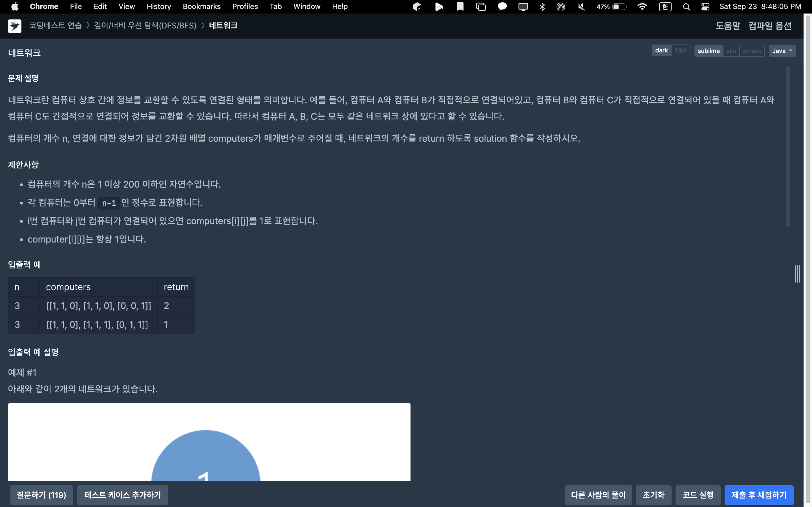812x507 pixels.
Task: Open Control Center icon in menu bar
Action: (x=705, y=7)
